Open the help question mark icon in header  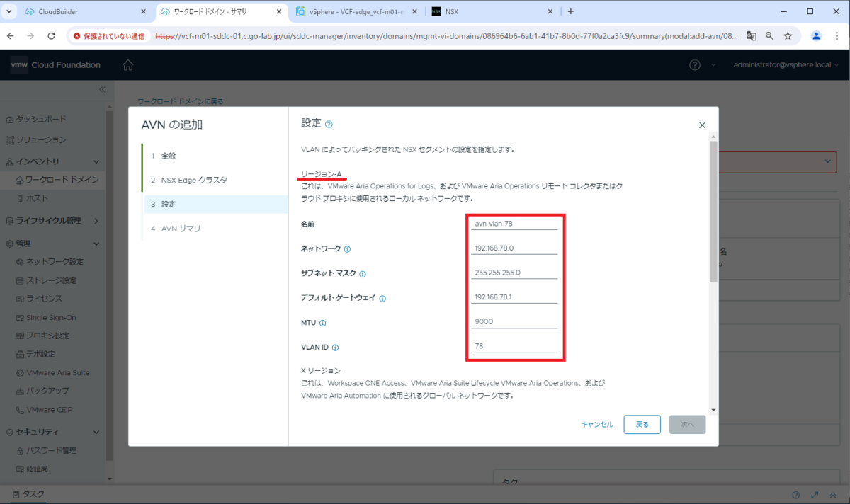pyautogui.click(x=695, y=65)
